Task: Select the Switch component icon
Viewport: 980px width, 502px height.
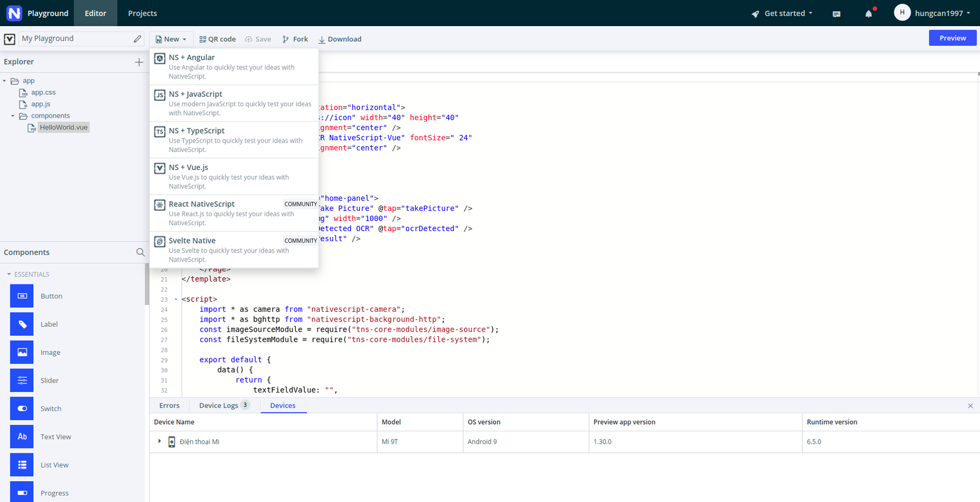Action: [22, 409]
